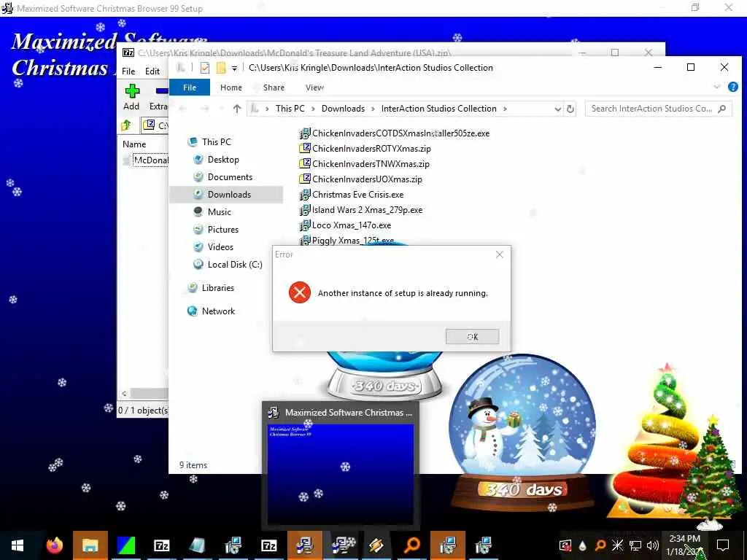Select Music in navigation pane
747x560 pixels.
pos(219,212)
